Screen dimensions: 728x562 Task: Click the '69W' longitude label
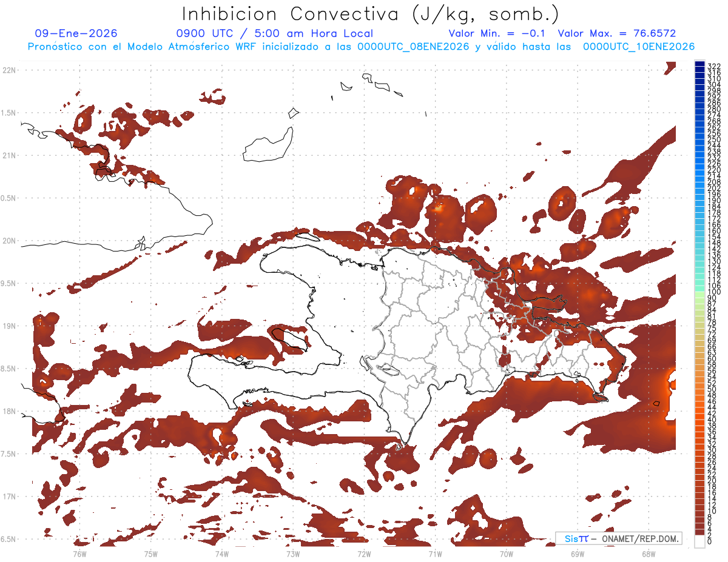[x=578, y=554]
